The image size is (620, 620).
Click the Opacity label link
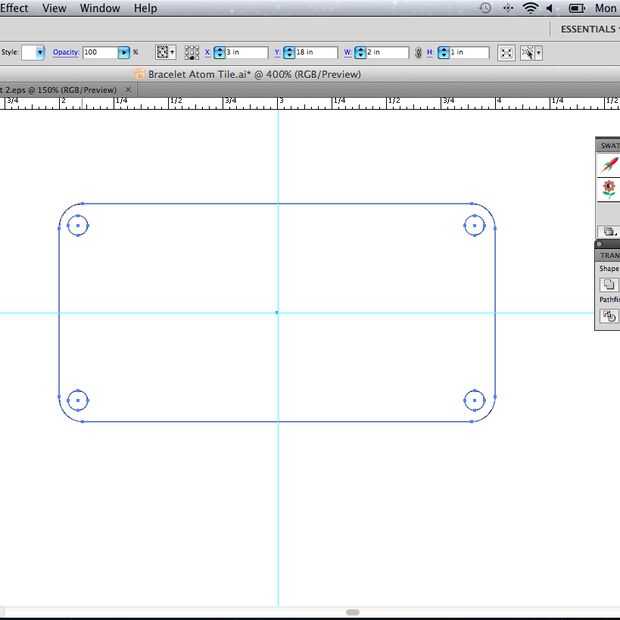pyautogui.click(x=66, y=52)
